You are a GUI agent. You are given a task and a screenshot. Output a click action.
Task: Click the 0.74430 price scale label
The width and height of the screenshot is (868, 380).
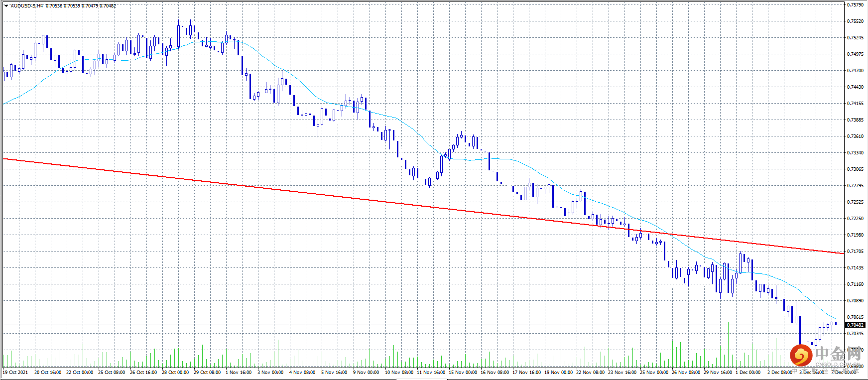click(x=856, y=87)
